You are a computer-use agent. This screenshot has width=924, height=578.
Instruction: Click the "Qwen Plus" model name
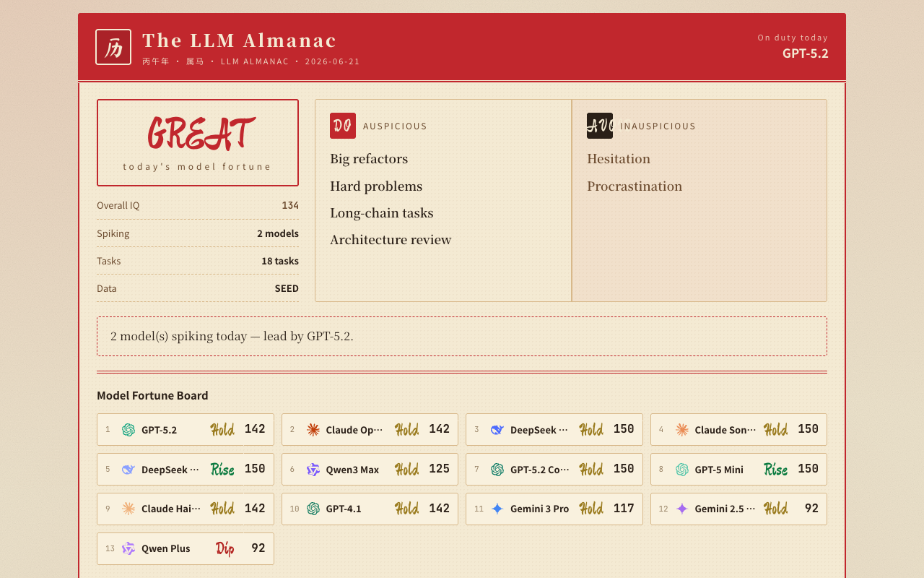166,549
